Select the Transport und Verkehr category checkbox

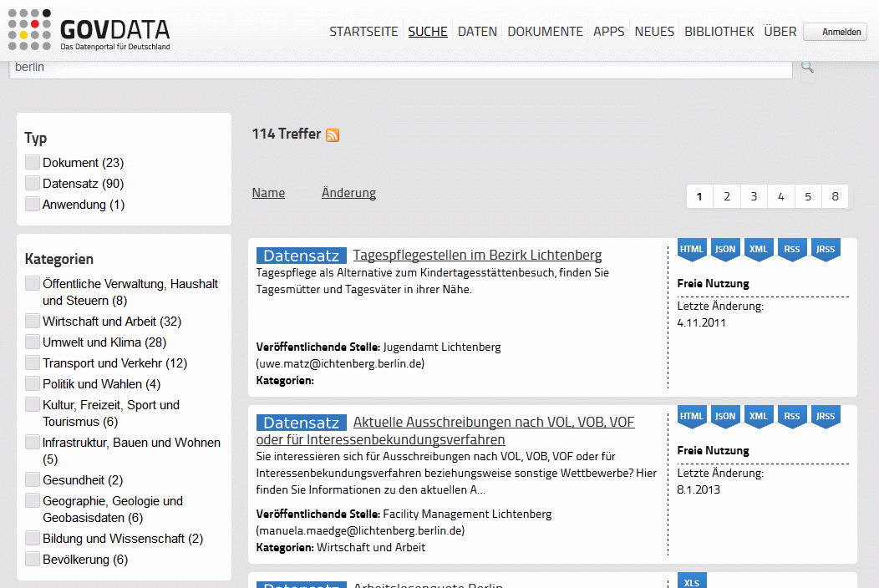tap(33, 362)
